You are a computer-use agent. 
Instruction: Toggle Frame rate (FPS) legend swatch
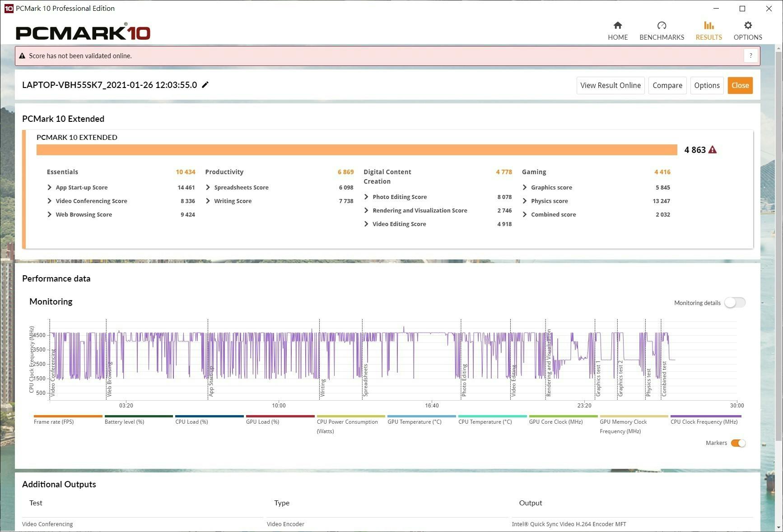[x=68, y=416]
